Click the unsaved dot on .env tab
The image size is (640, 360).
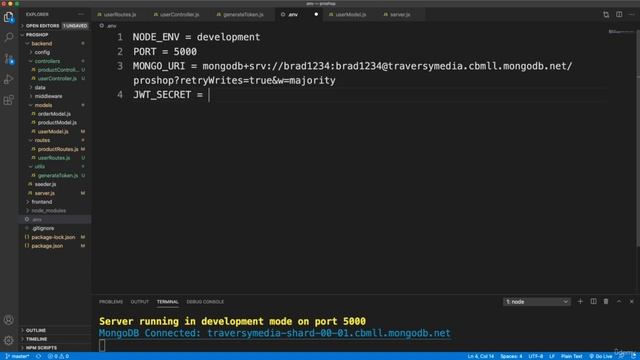click(316, 15)
